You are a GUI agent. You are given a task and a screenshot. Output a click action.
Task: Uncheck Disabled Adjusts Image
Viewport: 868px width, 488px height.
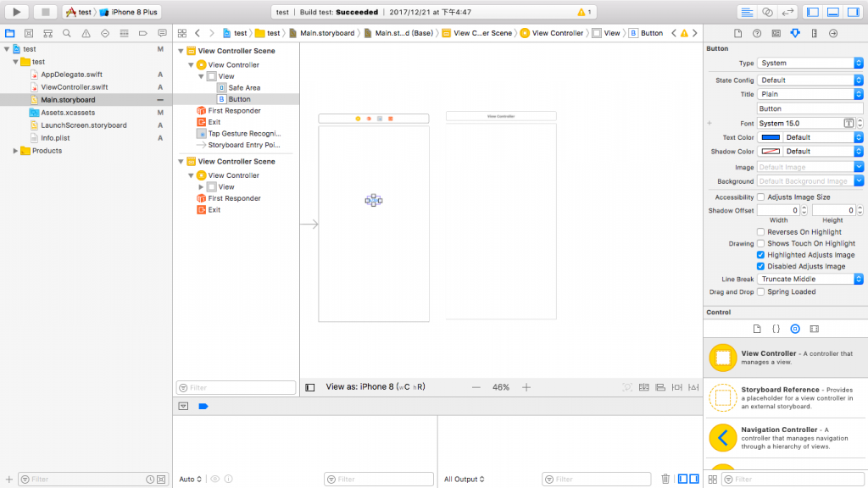point(760,266)
